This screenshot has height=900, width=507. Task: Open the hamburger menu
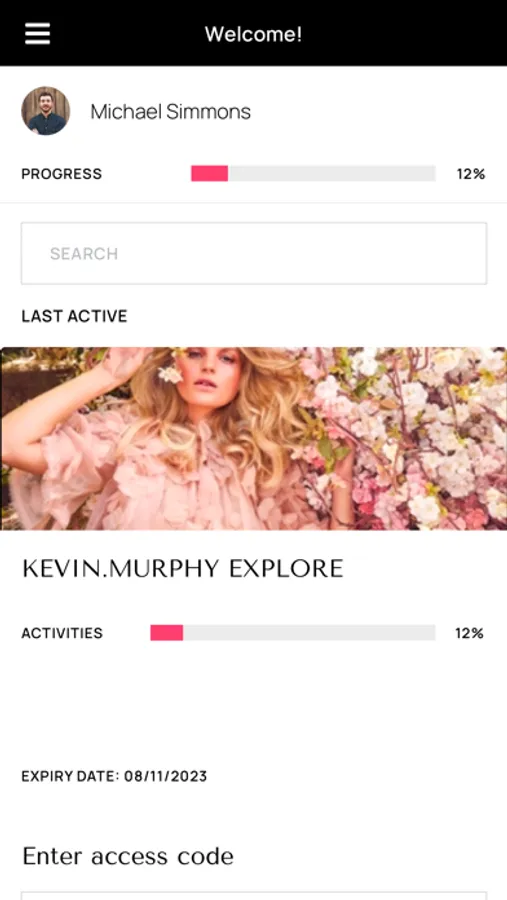coord(37,34)
